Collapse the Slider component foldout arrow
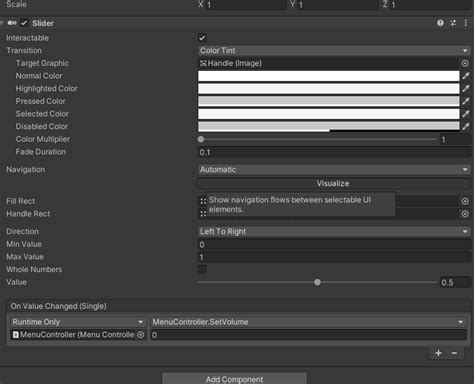The image size is (474, 384). (x=2, y=23)
